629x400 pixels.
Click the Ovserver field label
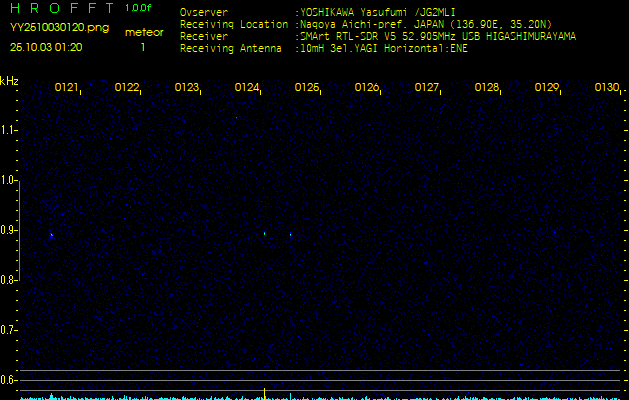point(204,12)
